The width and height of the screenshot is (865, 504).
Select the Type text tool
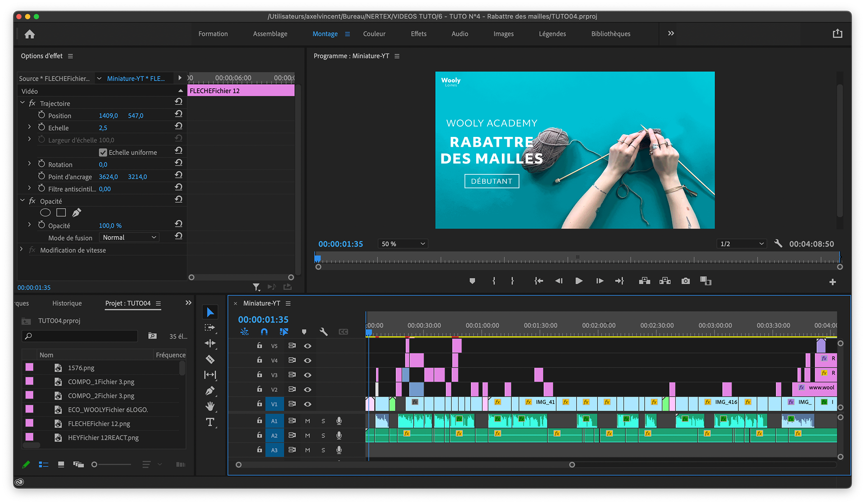210,422
